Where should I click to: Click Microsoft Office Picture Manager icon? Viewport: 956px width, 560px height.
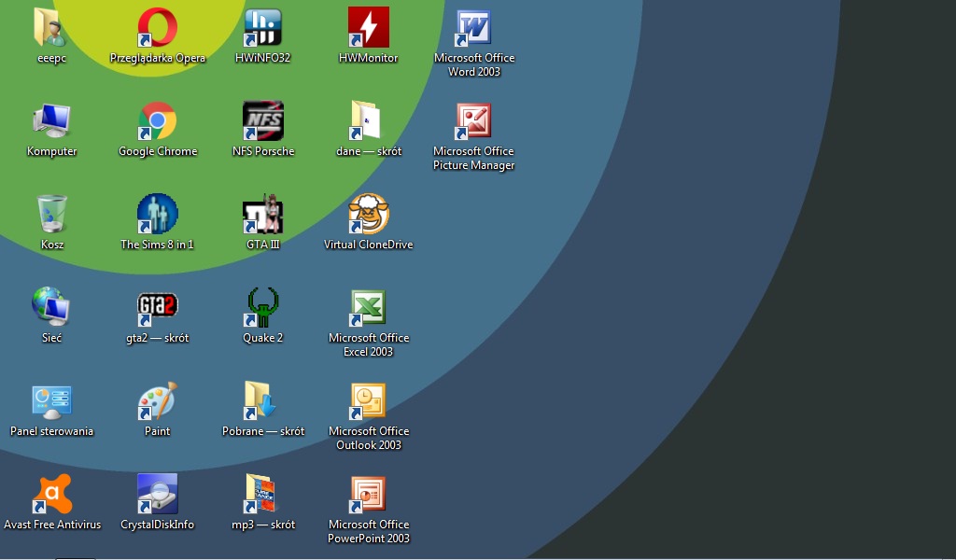(x=473, y=120)
